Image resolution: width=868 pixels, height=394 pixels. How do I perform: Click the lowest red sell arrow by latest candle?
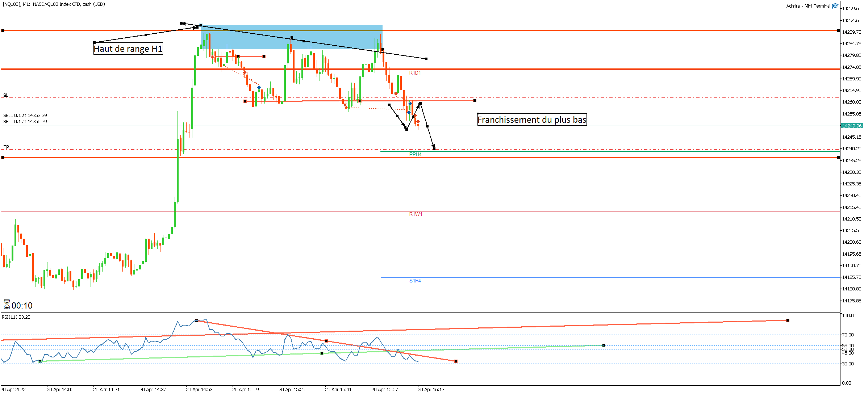click(x=418, y=122)
